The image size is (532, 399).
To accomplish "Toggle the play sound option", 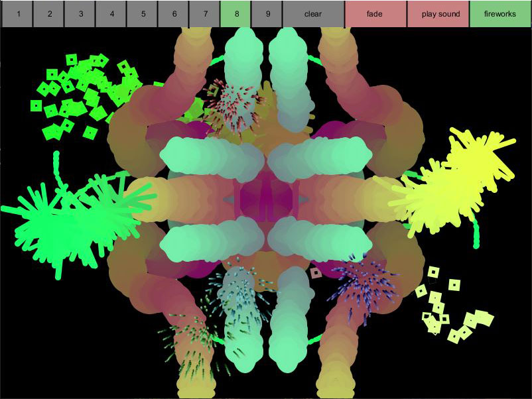I will (x=438, y=14).
